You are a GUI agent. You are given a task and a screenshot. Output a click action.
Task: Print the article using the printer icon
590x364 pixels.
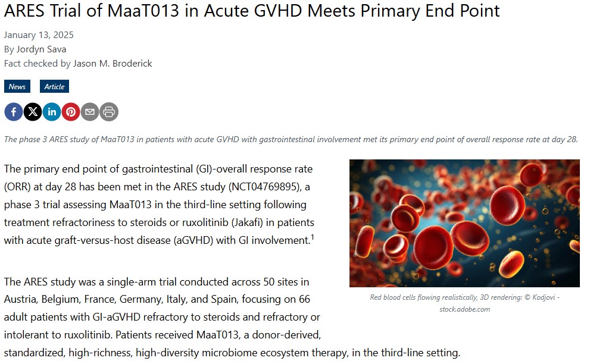point(109,112)
